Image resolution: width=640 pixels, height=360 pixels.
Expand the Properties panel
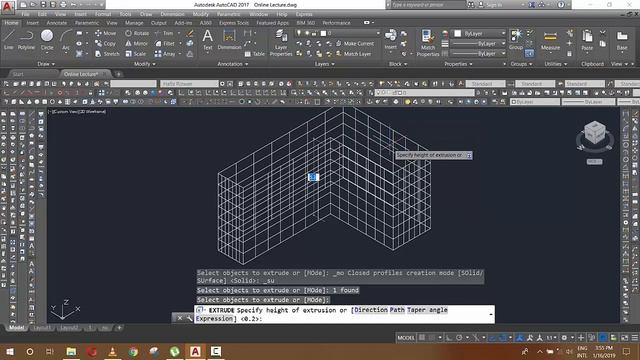458,64
